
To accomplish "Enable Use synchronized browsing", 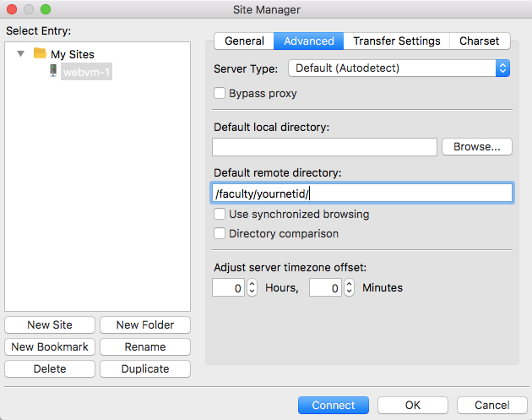I will 220,215.
